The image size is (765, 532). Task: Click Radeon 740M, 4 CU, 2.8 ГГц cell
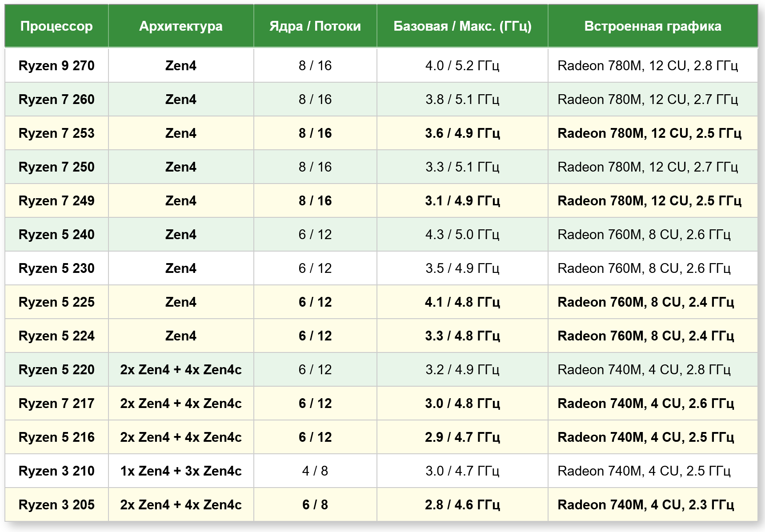653,369
